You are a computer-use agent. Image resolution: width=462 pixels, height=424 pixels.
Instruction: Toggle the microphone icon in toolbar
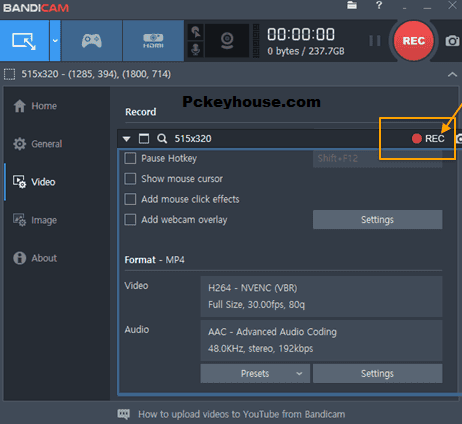tap(196, 50)
